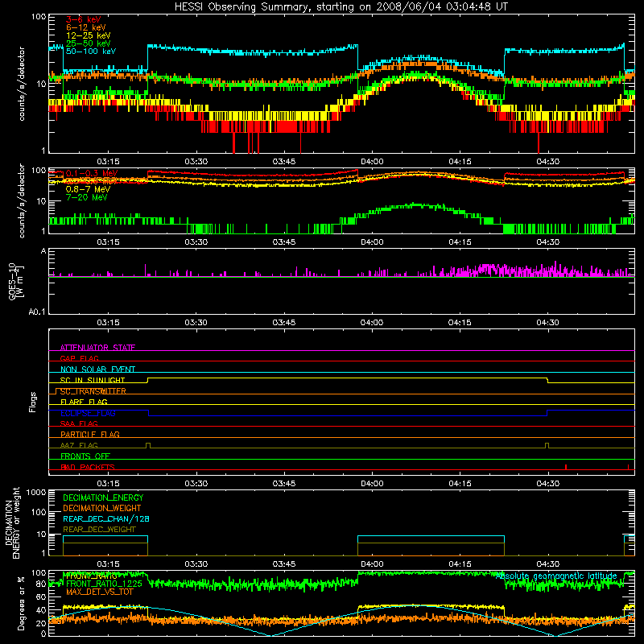Select the green 25-50 keV legend label
Image resolution: width=644 pixels, height=644 pixels.
(x=89, y=43)
